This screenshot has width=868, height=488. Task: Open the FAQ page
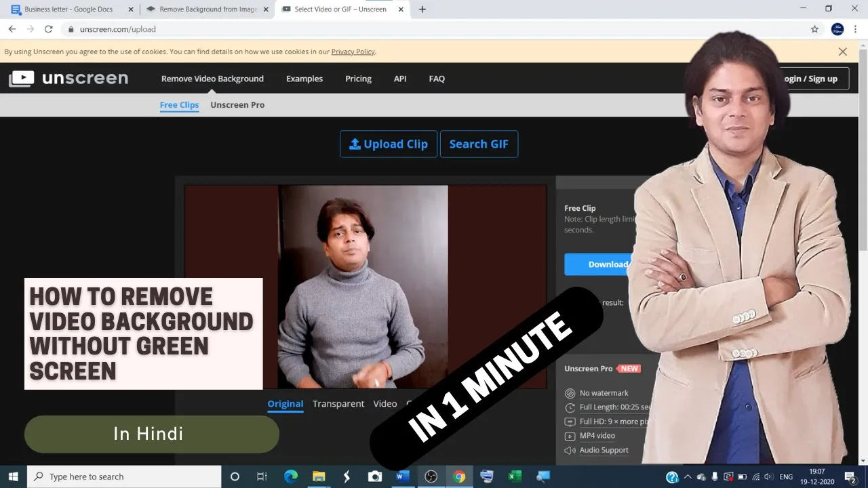[437, 79]
